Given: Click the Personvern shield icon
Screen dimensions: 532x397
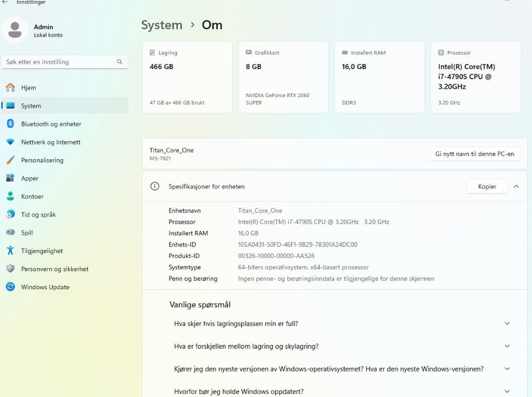Looking at the screenshot, I should click(11, 269).
